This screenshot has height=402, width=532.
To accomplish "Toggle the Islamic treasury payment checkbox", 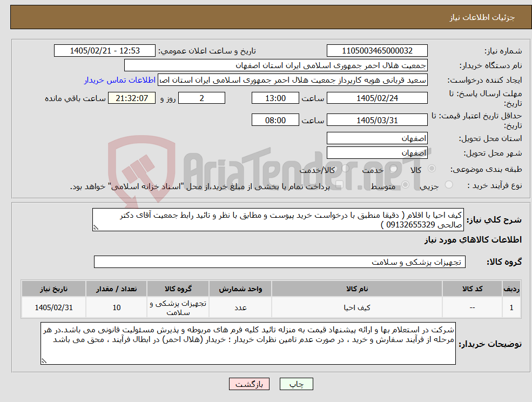I will [339, 185].
